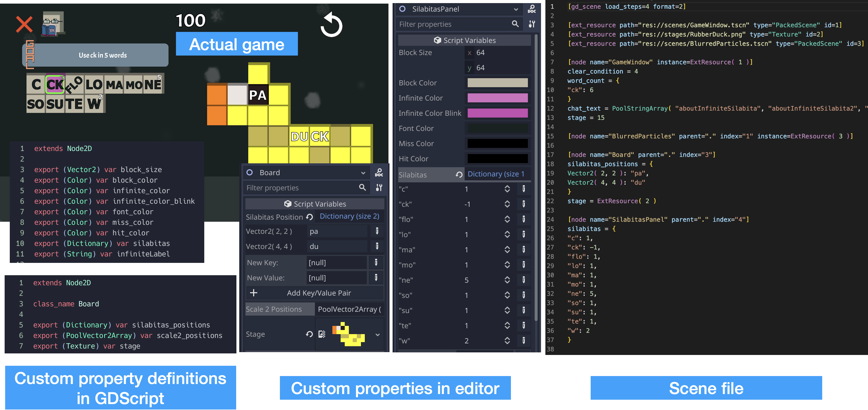Screen dimensions: 868x410
Task: Click stepper arrows for "w" value
Action: point(507,341)
